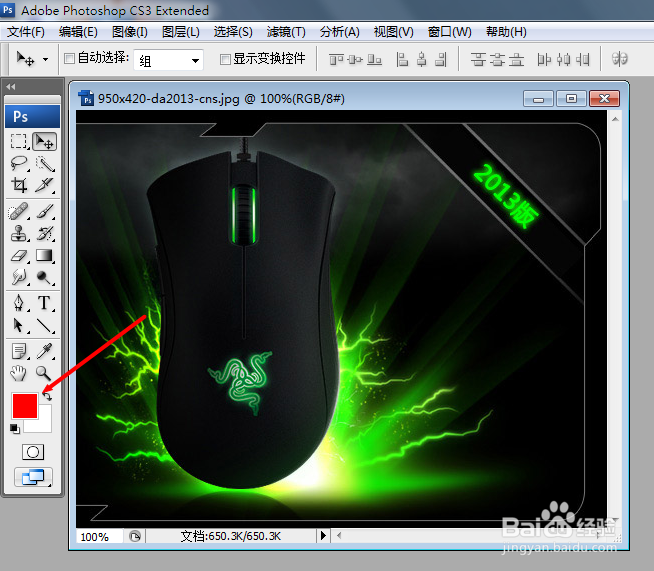Click the 100% zoom field in status bar
This screenshot has height=571, width=654.
pos(99,536)
